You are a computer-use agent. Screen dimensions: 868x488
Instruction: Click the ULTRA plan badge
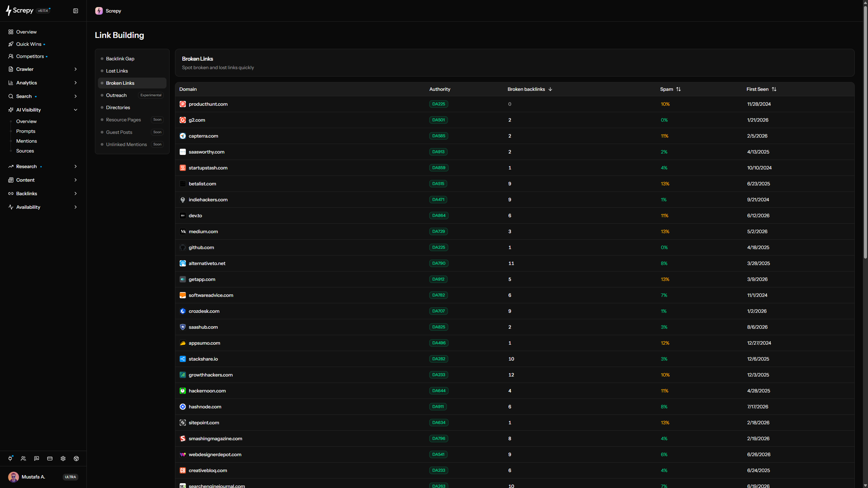click(x=71, y=477)
